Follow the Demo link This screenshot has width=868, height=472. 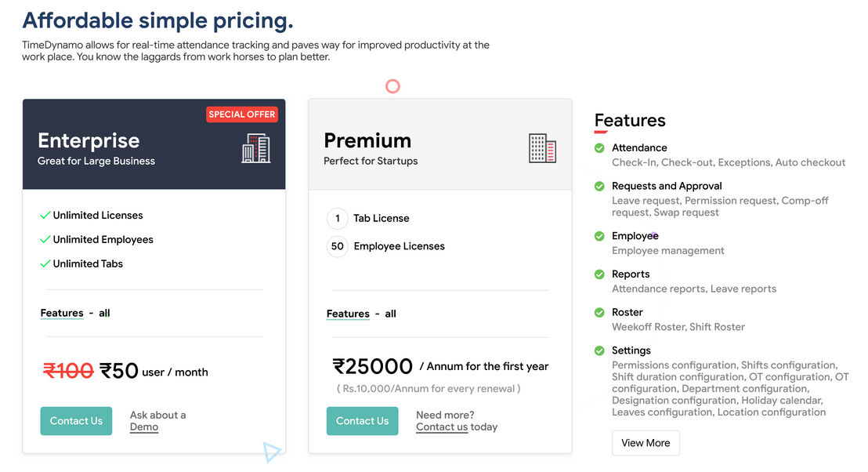(144, 427)
